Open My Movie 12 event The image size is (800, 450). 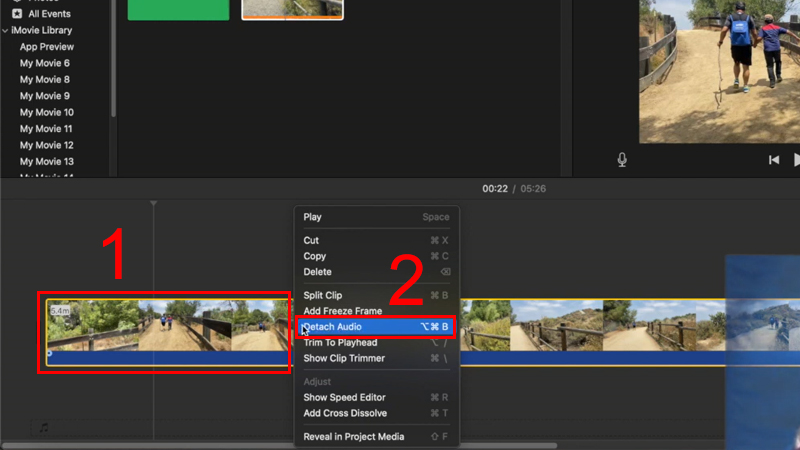pyautogui.click(x=47, y=145)
